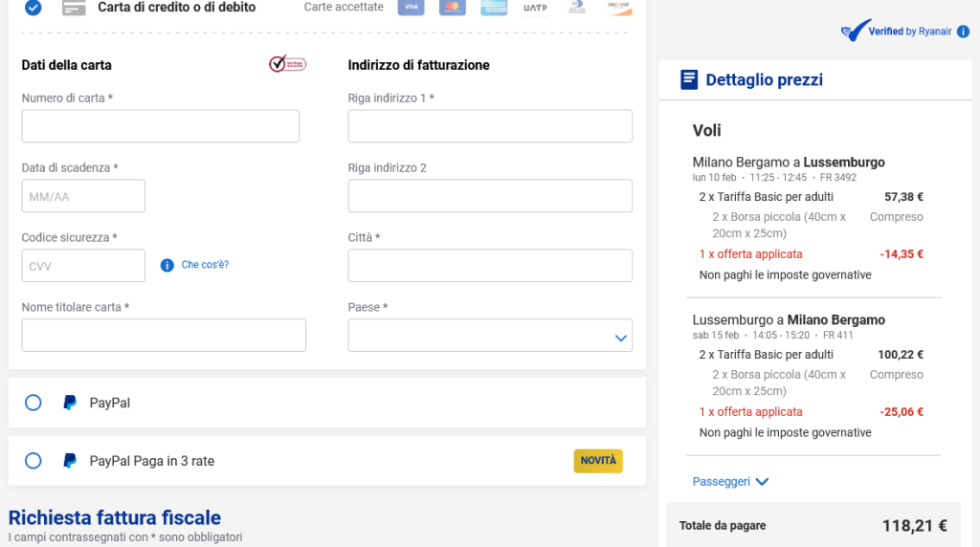Open the 'Che cos'è?' link

(205, 265)
